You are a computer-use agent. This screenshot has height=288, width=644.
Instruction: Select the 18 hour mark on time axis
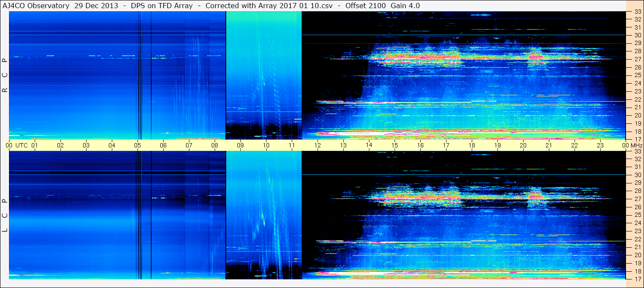(472, 145)
